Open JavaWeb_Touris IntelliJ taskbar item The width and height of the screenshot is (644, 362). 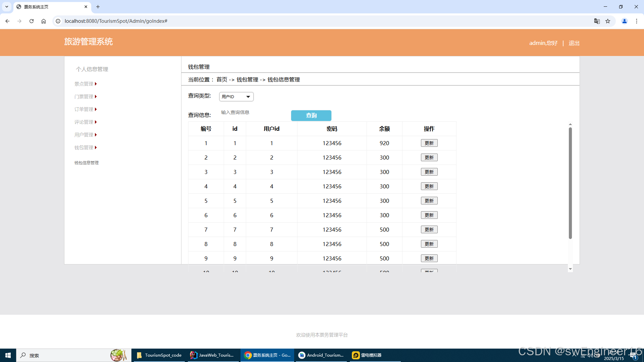pyautogui.click(x=213, y=355)
